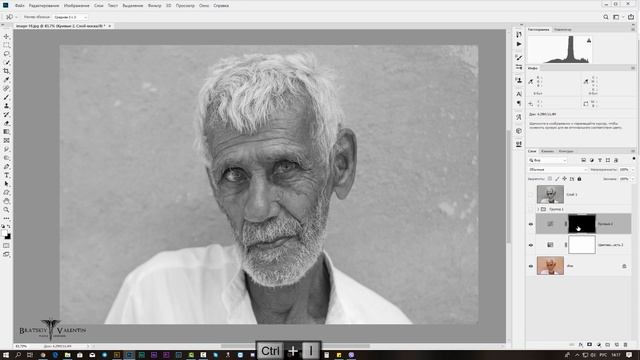Select the Healing Brush tool

(7, 88)
